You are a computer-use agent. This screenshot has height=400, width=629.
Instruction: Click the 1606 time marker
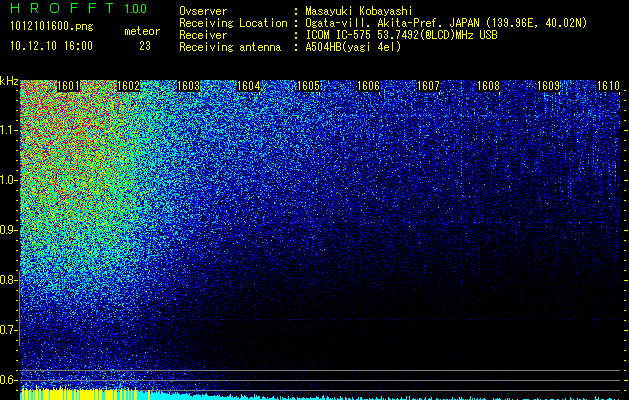pos(368,86)
